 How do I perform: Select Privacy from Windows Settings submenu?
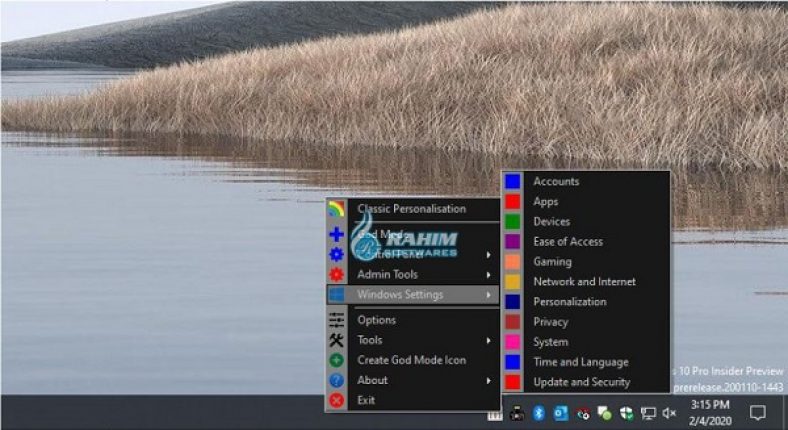tap(586, 322)
